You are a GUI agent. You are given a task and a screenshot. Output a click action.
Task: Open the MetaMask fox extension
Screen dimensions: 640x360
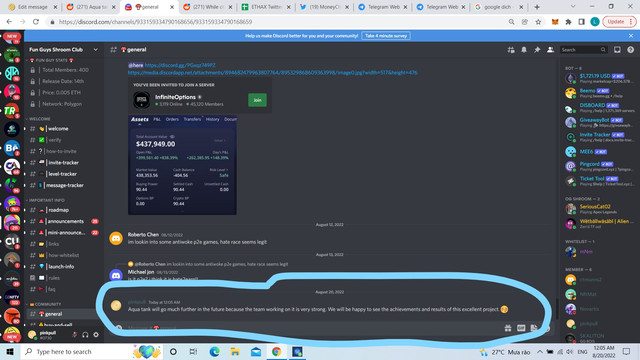(x=555, y=22)
